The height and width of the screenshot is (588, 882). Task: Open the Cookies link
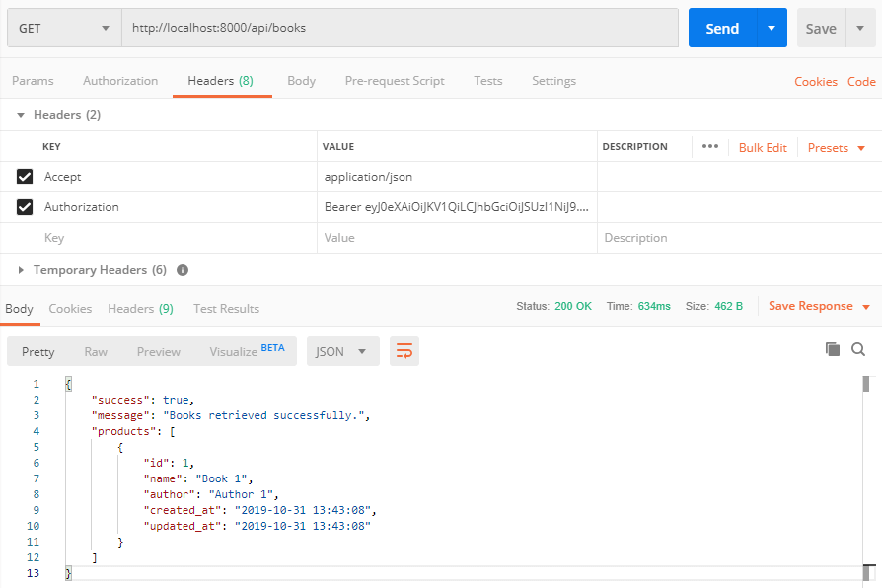[x=816, y=82]
